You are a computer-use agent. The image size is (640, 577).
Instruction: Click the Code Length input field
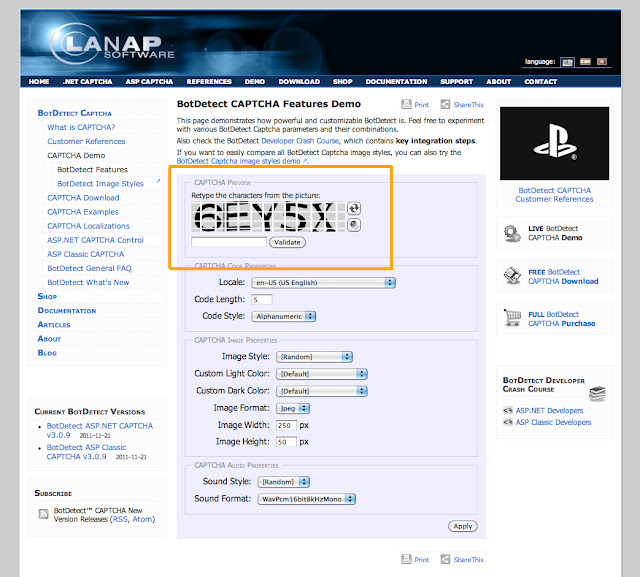coord(262,300)
